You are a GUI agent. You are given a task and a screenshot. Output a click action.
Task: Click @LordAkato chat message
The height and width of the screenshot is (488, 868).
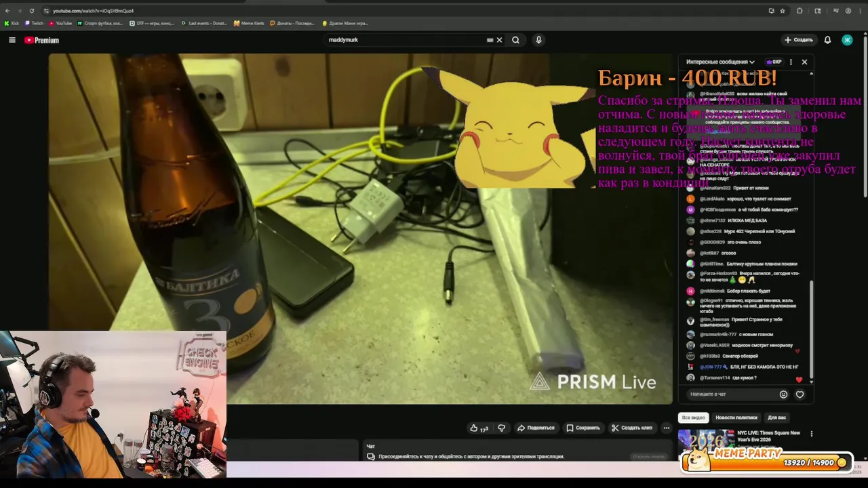coord(739,199)
